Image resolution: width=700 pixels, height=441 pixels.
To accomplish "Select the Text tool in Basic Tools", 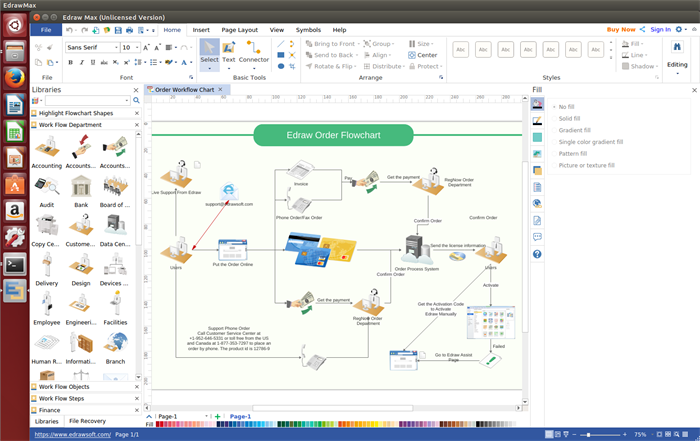I will [x=229, y=52].
